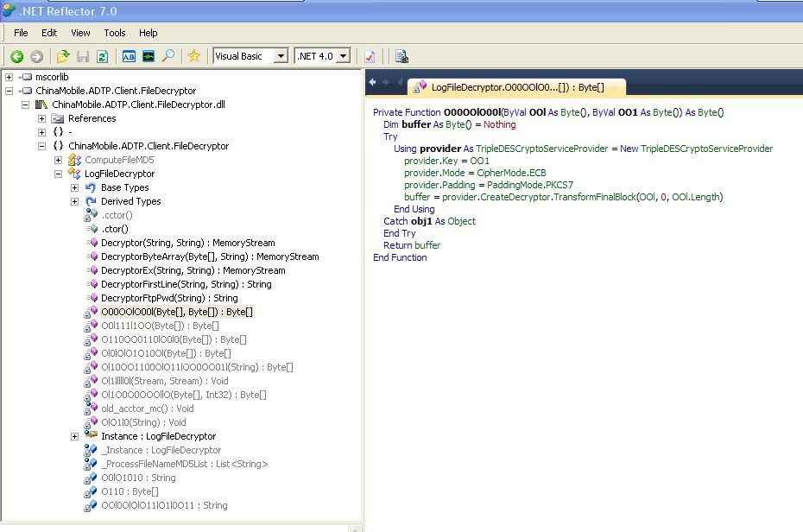Select the O00OOlO00l(Byte[], Byte[]) : Byte[] method
Image resolution: width=803 pixels, height=532 pixels.
[x=177, y=312]
